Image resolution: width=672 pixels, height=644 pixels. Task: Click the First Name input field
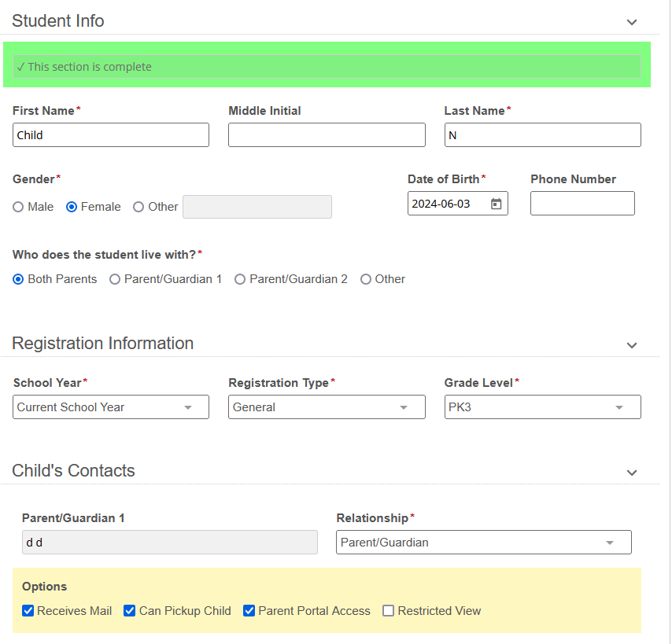click(111, 135)
